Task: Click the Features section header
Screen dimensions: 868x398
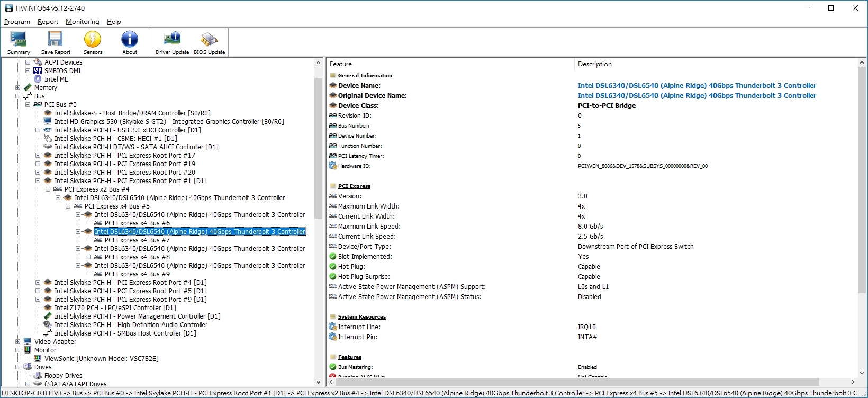Action: 350,357
